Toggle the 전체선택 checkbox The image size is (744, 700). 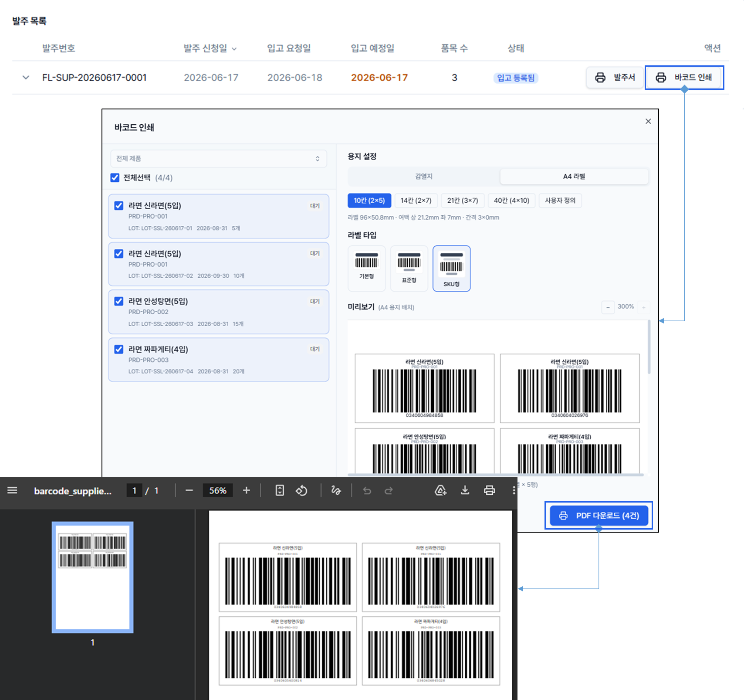pyautogui.click(x=115, y=177)
